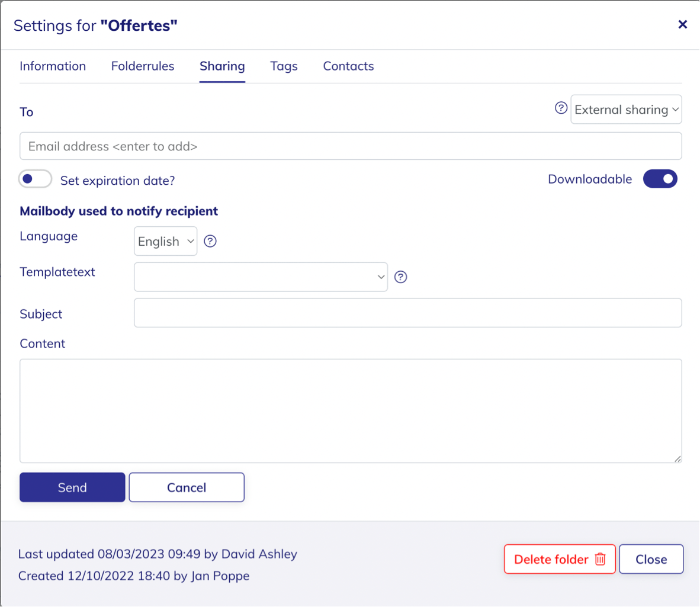The width and height of the screenshot is (700, 607).
Task: Close the settings dialog with X icon
Action: [682, 24]
